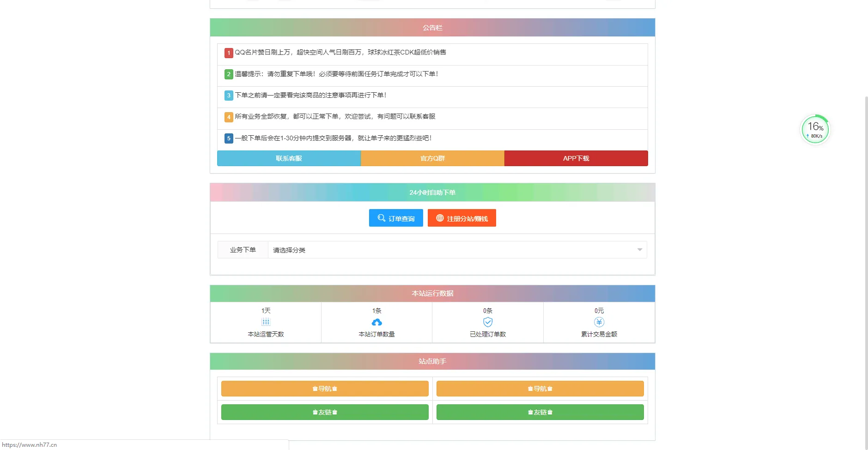Select the 业务下单 tab
Image resolution: width=868 pixels, height=450 pixels.
pyautogui.click(x=243, y=250)
